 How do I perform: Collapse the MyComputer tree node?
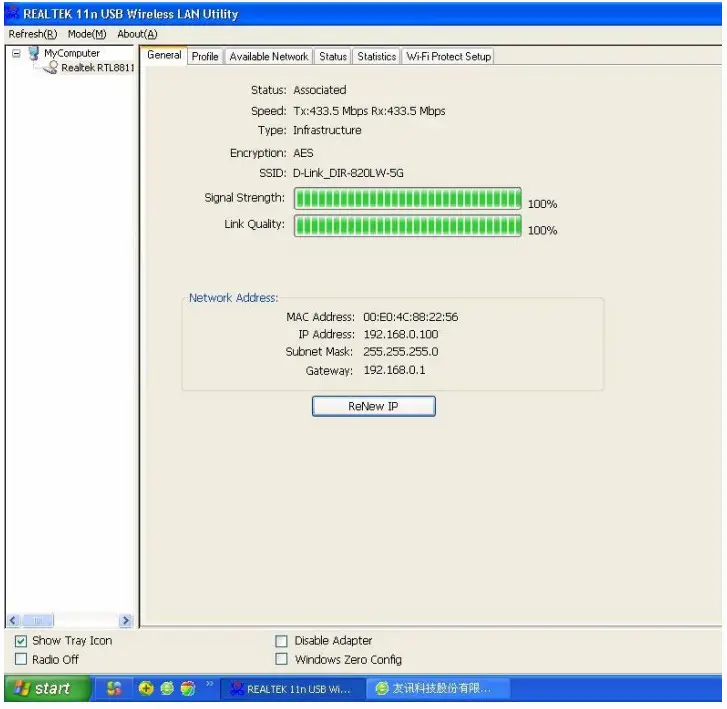click(16, 53)
